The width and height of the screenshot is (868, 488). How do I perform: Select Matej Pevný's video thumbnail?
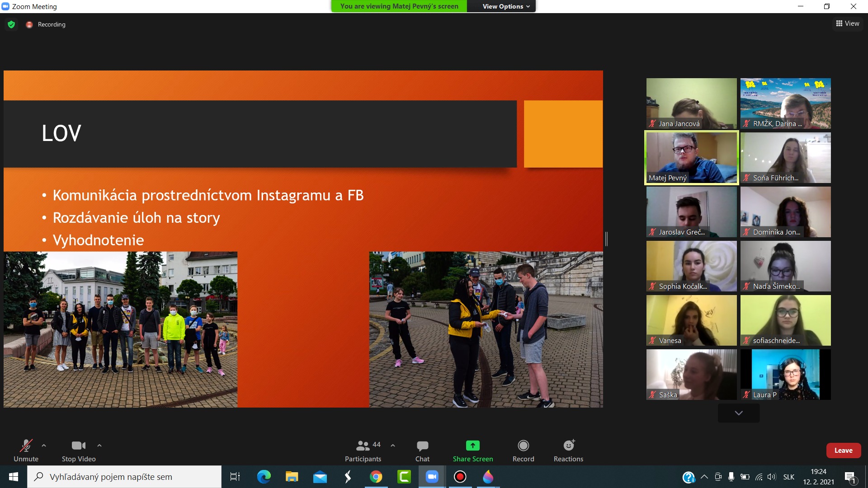(691, 158)
